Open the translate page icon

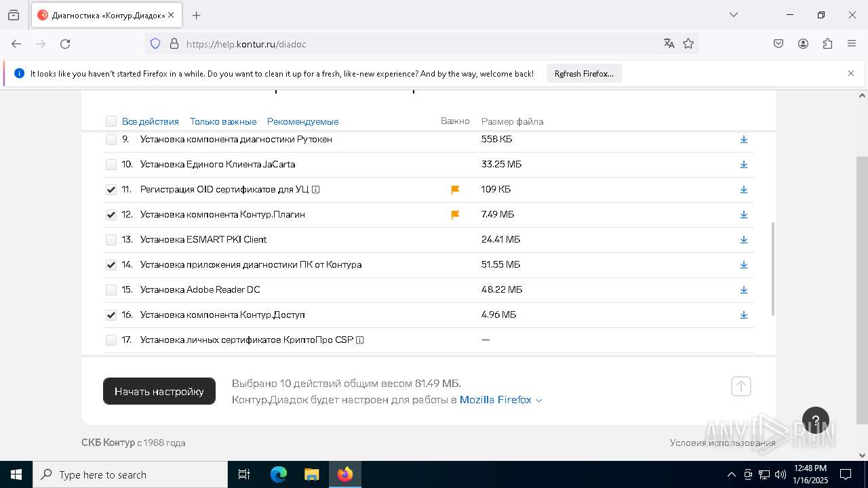pos(669,44)
